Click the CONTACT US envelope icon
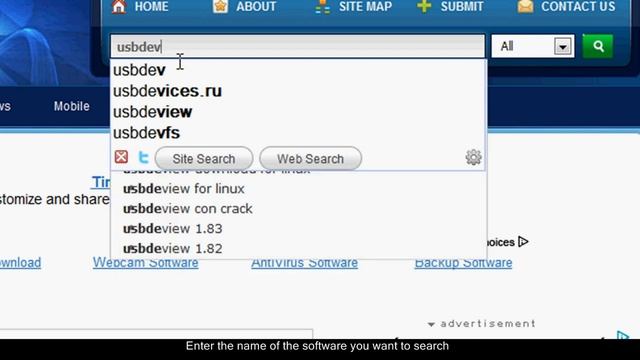 [526, 6]
